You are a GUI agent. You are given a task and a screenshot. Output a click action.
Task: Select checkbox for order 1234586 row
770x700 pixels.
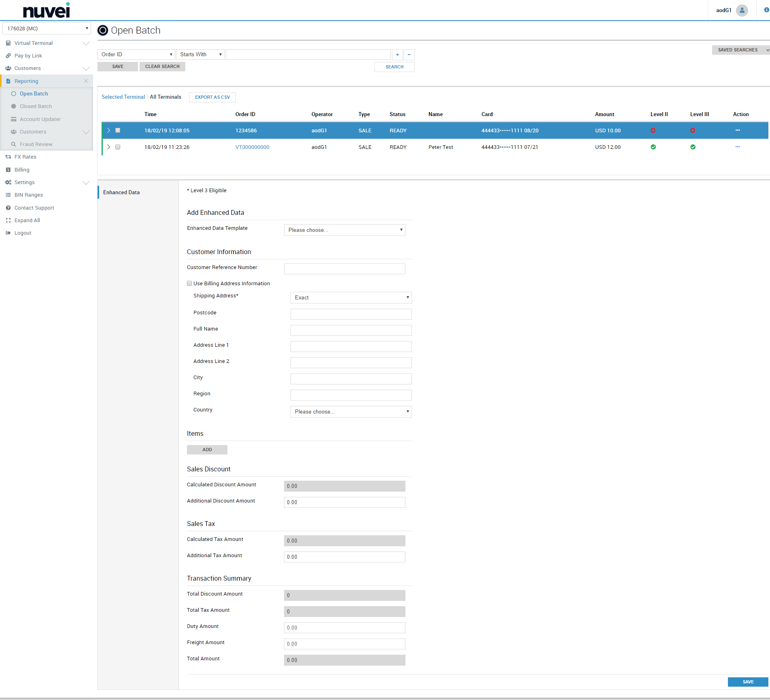click(x=118, y=130)
